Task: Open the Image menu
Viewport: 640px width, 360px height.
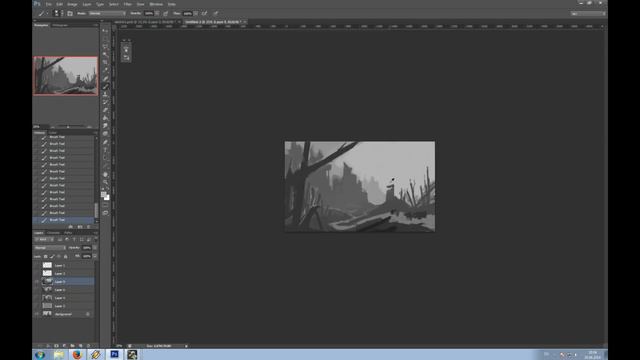Action: [72, 4]
